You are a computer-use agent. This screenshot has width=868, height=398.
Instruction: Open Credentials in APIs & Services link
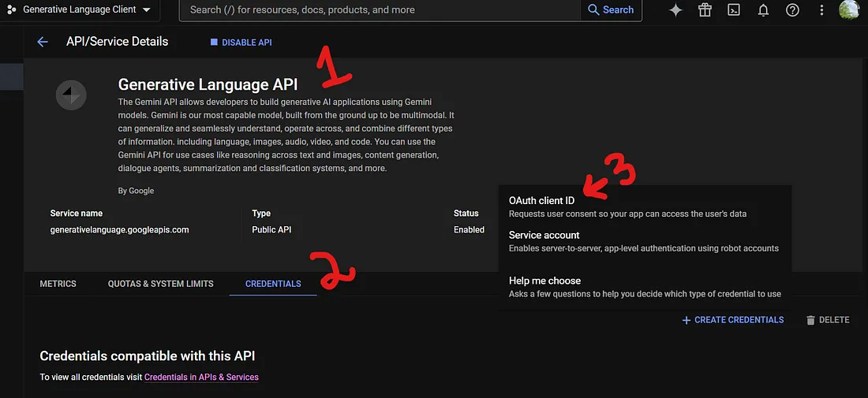click(201, 377)
